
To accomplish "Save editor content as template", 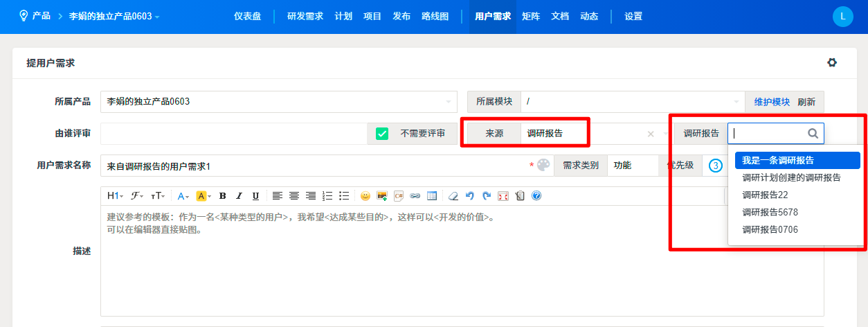I will pos(520,196).
